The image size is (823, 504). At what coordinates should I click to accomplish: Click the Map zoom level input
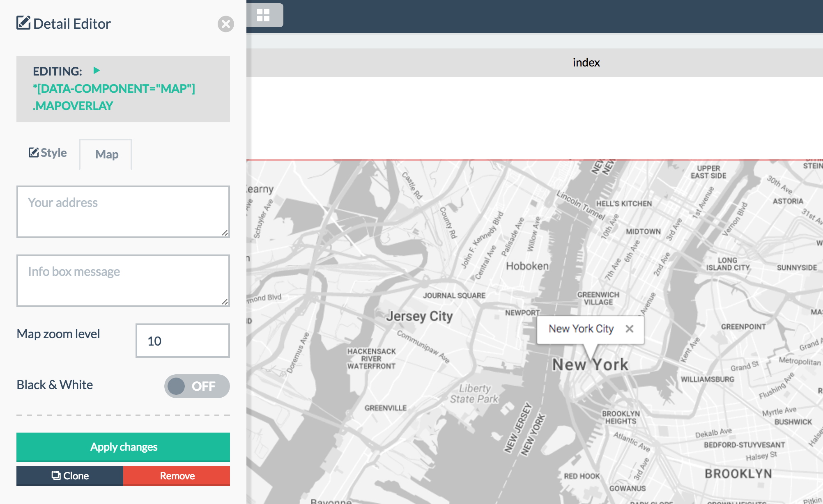click(x=183, y=341)
